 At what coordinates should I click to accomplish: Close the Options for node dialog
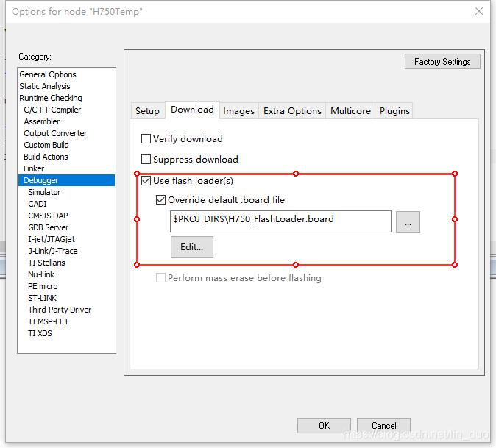click(478, 11)
